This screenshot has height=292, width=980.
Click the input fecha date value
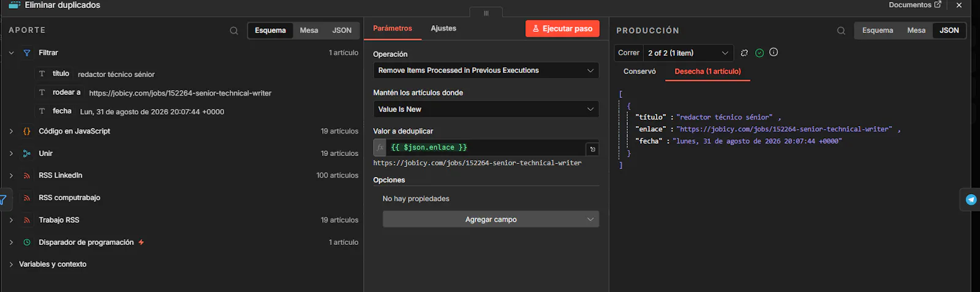[152, 112]
